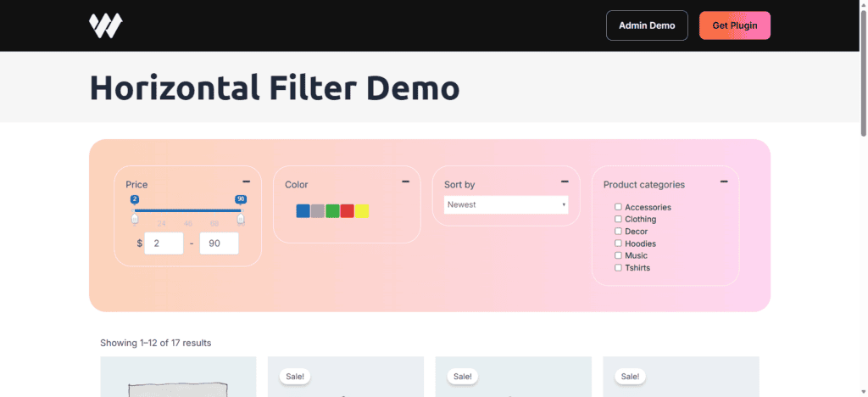868x397 pixels.
Task: Select the Music category checkbox
Action: point(618,255)
